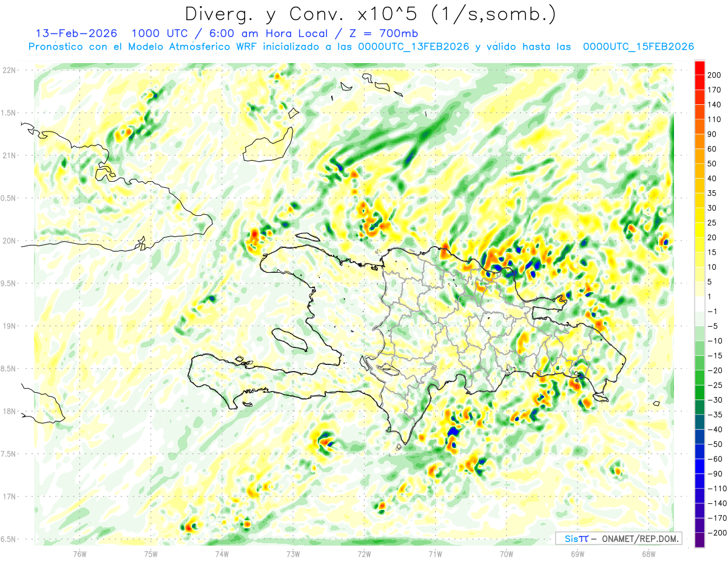
Task: Click the dark purple bottom swatch of the colorbar
Action: [699, 540]
